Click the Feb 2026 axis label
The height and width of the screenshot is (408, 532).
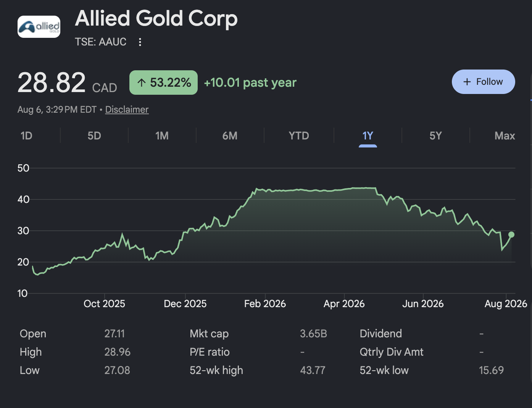point(265,304)
